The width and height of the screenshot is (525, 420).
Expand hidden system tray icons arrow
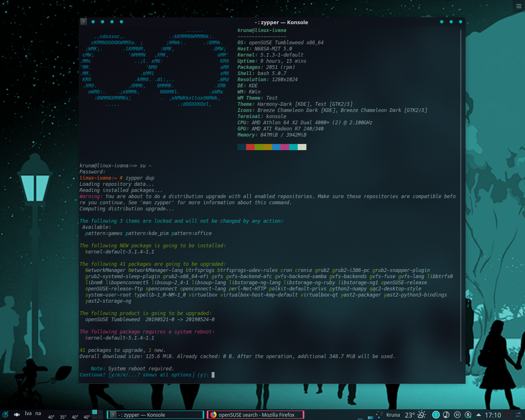[x=478, y=415]
